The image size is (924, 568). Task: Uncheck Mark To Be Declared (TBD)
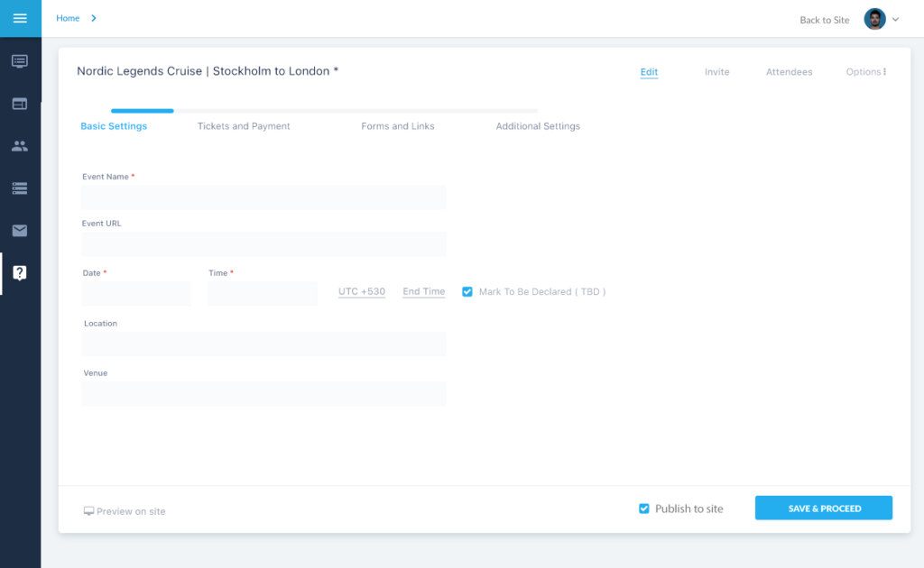(467, 292)
